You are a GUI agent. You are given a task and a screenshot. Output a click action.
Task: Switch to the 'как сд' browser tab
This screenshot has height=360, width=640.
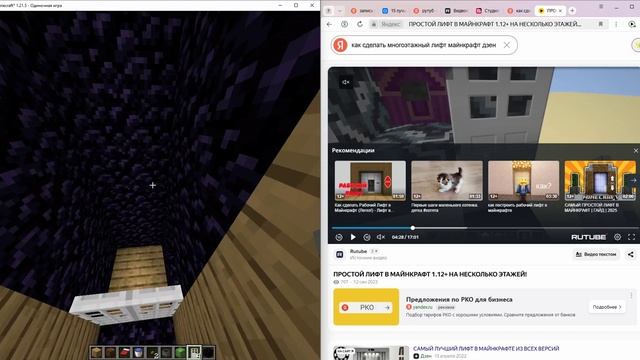pyautogui.click(x=519, y=11)
